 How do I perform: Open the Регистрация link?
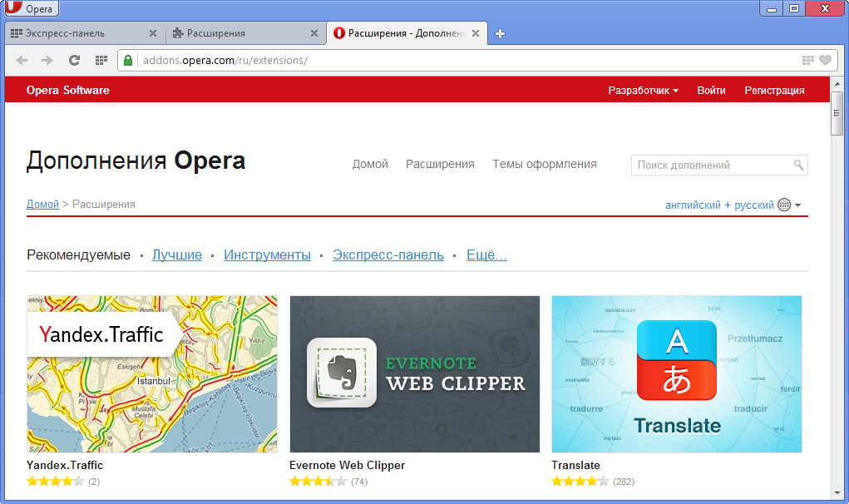pos(774,91)
